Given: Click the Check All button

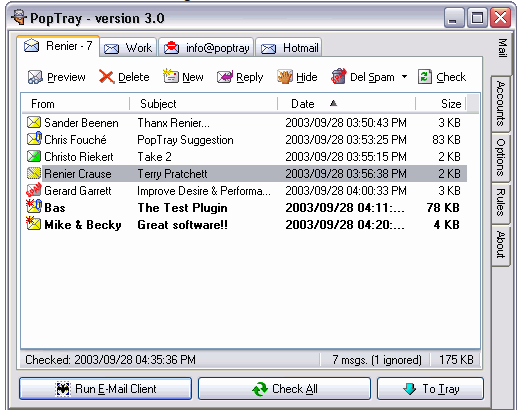Looking at the screenshot, I should pyautogui.click(x=284, y=389).
